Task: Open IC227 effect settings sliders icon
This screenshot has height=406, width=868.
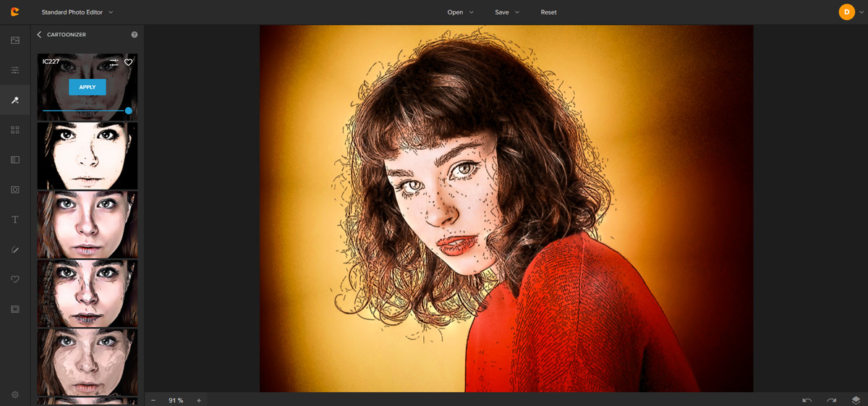Action: (114, 63)
